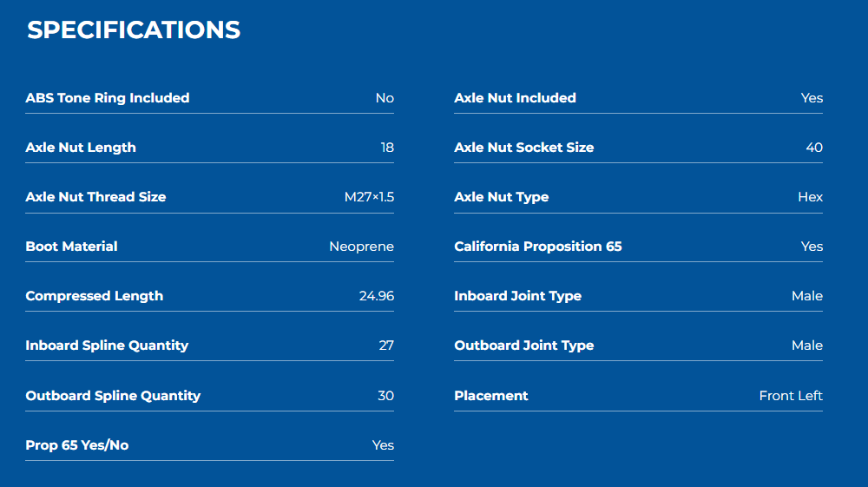Viewport: 868px width, 487px height.
Task: Click the Outboard Joint Type label
Action: coord(524,346)
